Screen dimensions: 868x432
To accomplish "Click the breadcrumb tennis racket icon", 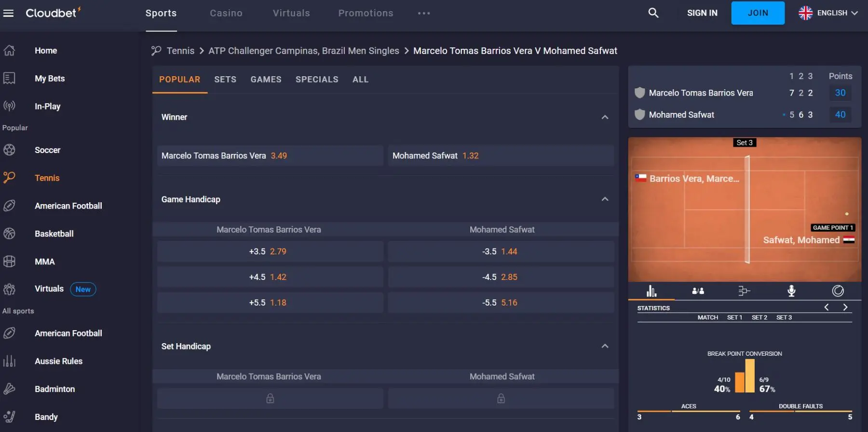I will tap(156, 50).
